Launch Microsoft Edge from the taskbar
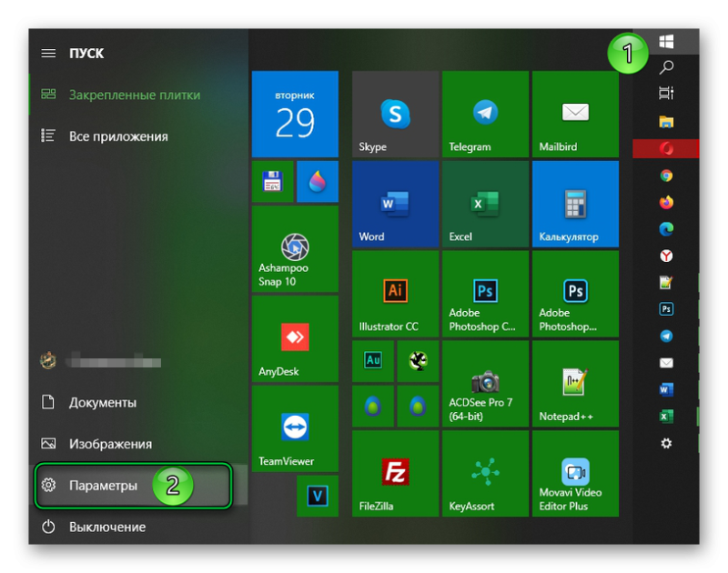Screen dimensions: 728x573 click(666, 229)
